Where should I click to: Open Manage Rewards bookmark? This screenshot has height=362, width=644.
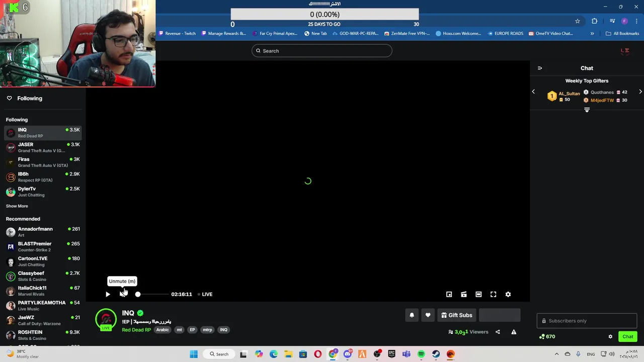(x=224, y=34)
